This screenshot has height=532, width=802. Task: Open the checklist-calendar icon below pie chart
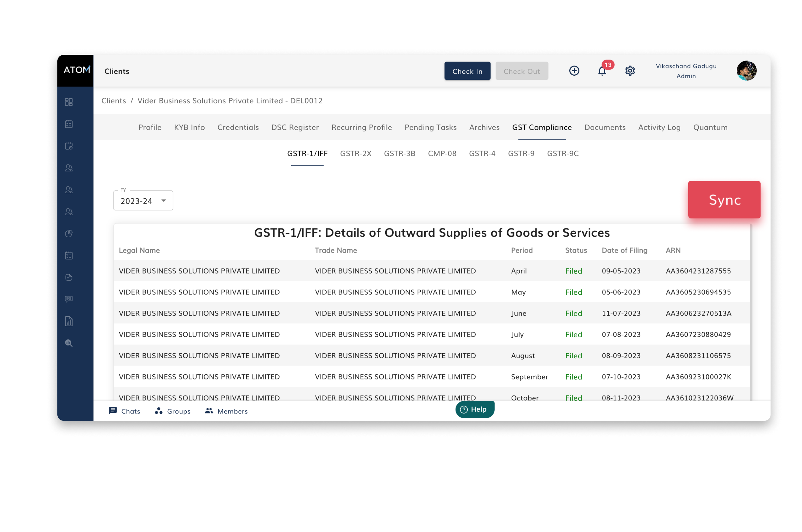coord(69,256)
